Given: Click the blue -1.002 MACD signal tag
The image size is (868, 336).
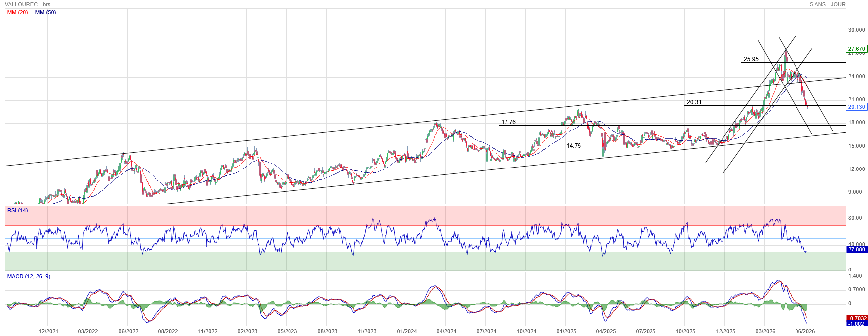Looking at the screenshot, I should [x=857, y=324].
